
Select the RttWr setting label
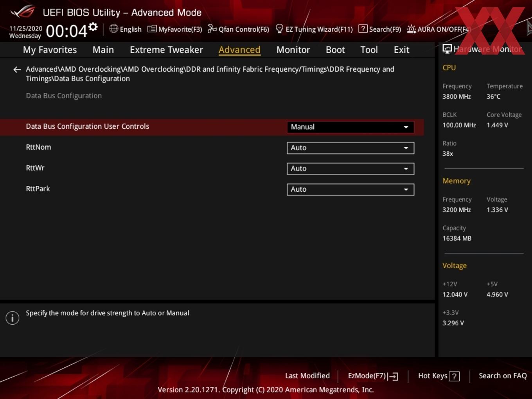pos(35,168)
